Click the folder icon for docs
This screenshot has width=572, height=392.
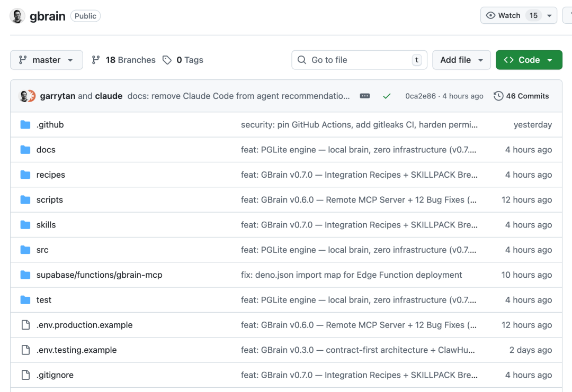point(25,150)
